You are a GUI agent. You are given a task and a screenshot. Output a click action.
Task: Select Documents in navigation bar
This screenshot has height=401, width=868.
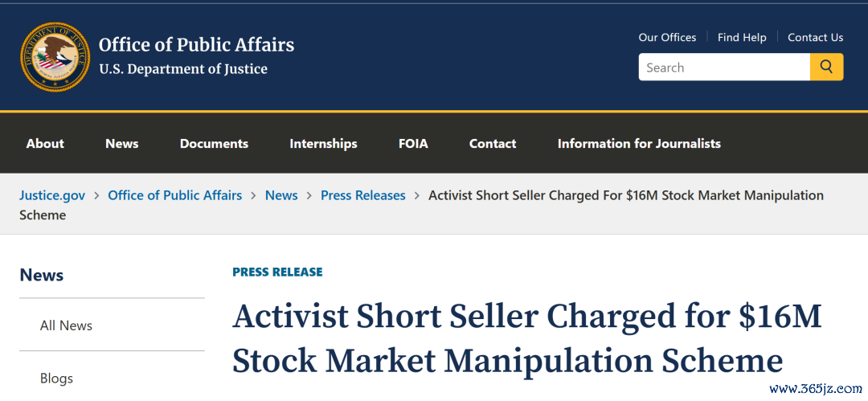click(x=214, y=144)
